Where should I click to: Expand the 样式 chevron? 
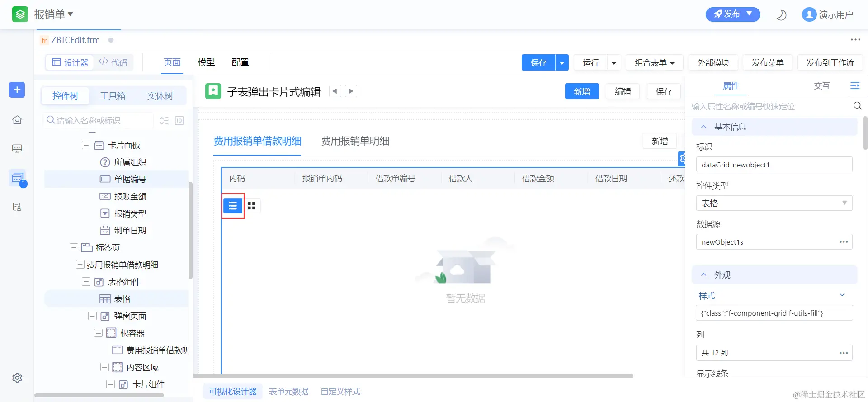(x=842, y=295)
